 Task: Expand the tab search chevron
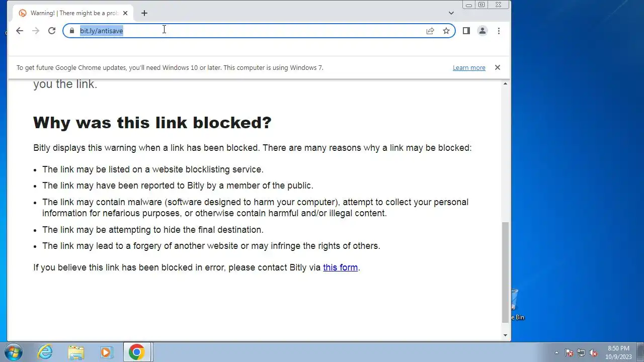pos(451,13)
